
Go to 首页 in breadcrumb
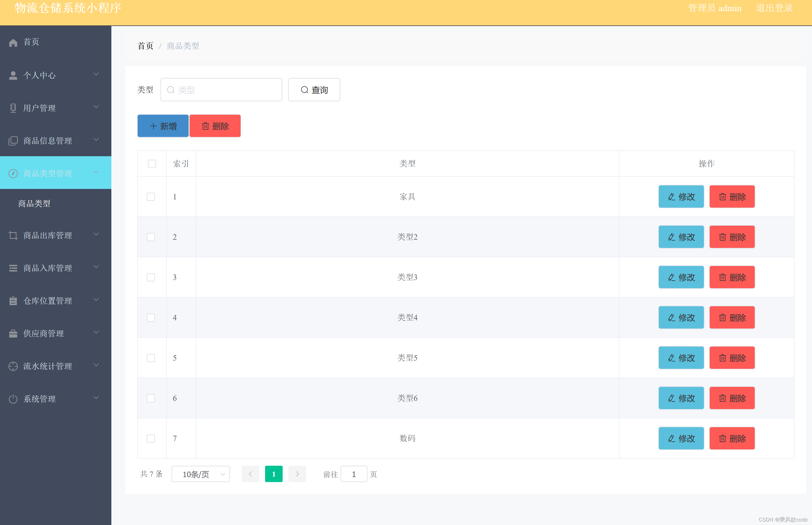145,46
